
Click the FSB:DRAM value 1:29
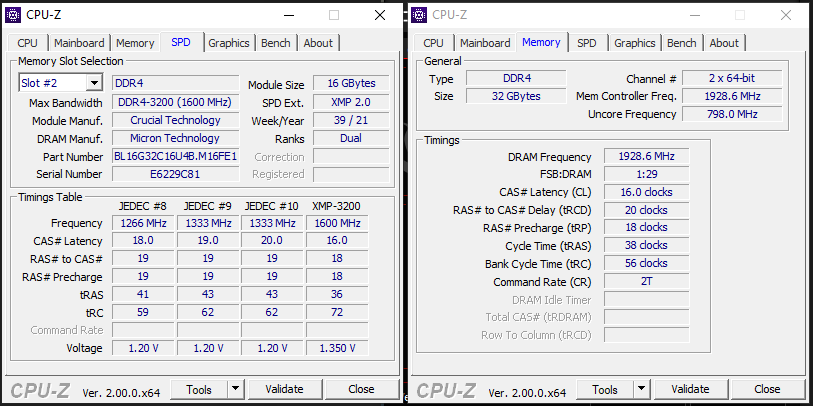point(647,174)
